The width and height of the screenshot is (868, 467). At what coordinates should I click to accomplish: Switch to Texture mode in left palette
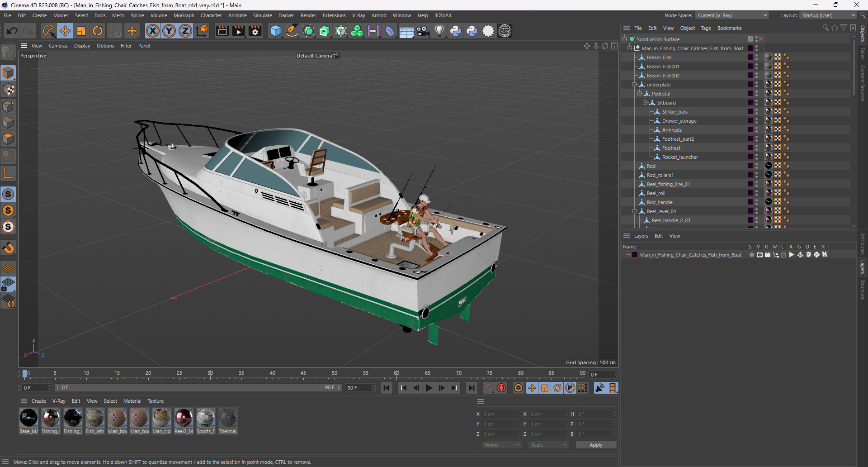click(x=8, y=90)
